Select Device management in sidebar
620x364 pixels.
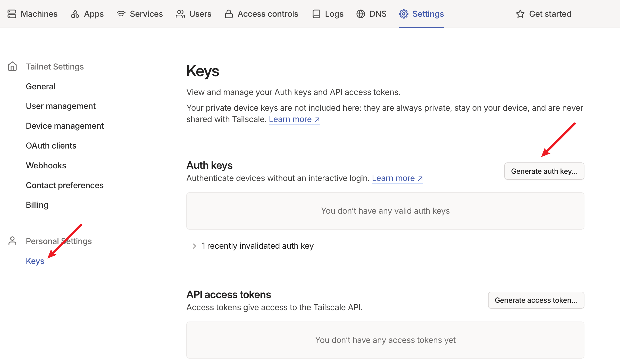pyautogui.click(x=65, y=126)
